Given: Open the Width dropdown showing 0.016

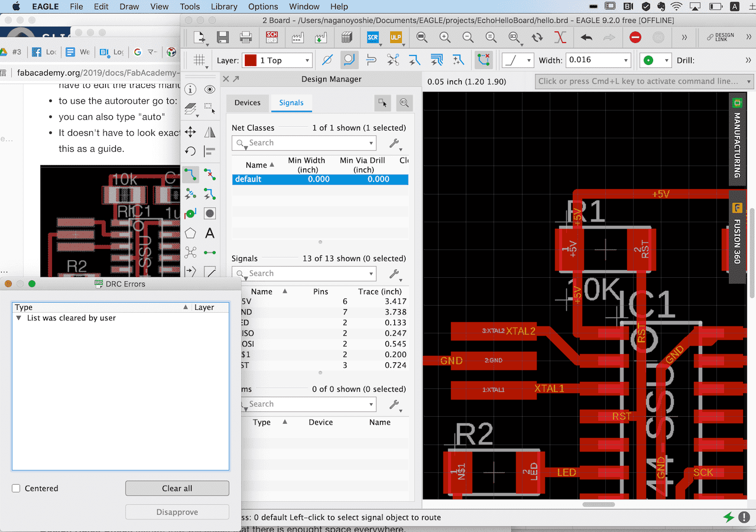Looking at the screenshot, I should point(599,60).
